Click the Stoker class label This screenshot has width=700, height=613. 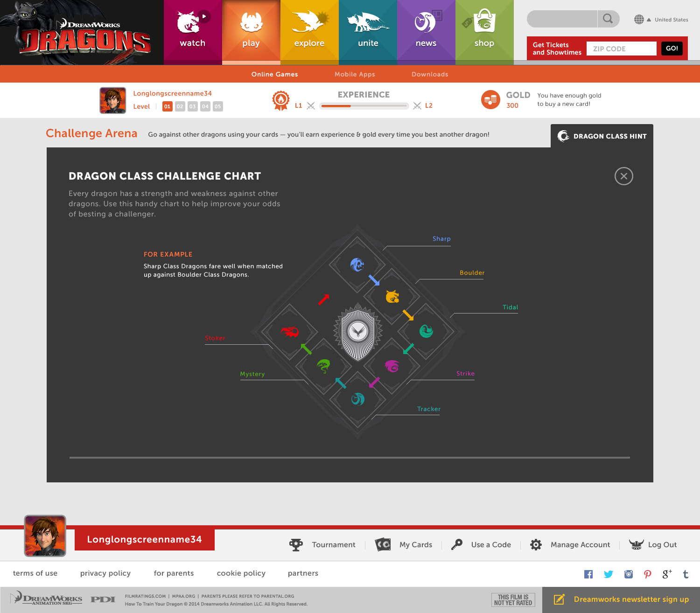tap(215, 338)
